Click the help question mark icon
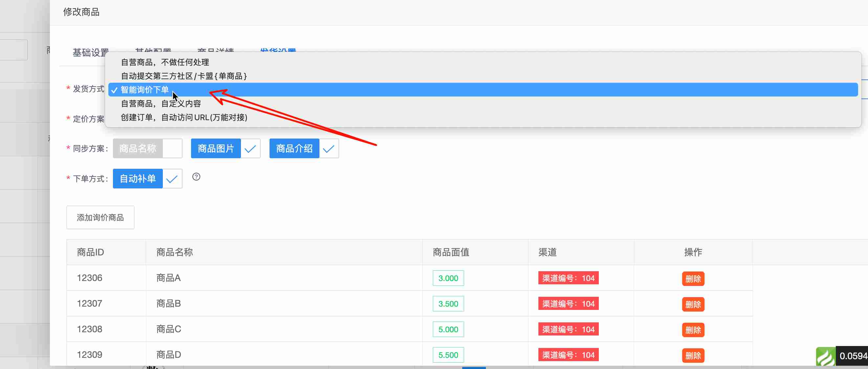The height and width of the screenshot is (369, 868). pyautogui.click(x=196, y=177)
